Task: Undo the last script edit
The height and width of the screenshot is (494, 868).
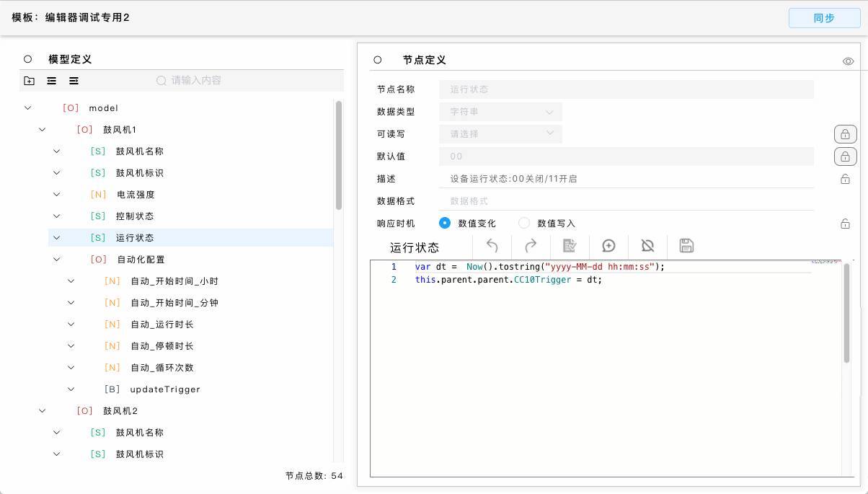Action: tap(492, 246)
